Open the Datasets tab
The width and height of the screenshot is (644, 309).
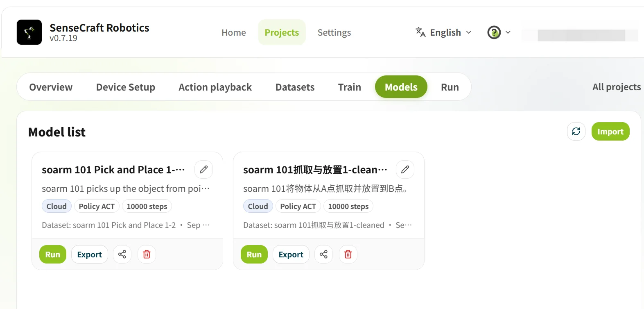pyautogui.click(x=295, y=87)
